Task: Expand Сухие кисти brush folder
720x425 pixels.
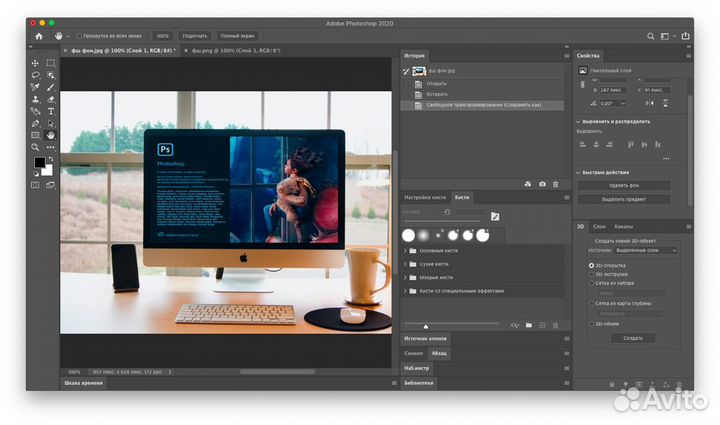Action: 405,264
